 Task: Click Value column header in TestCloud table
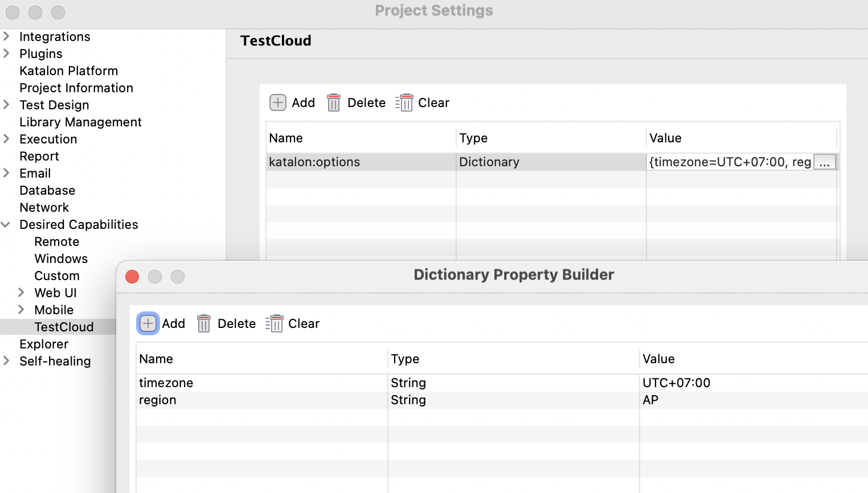742,138
